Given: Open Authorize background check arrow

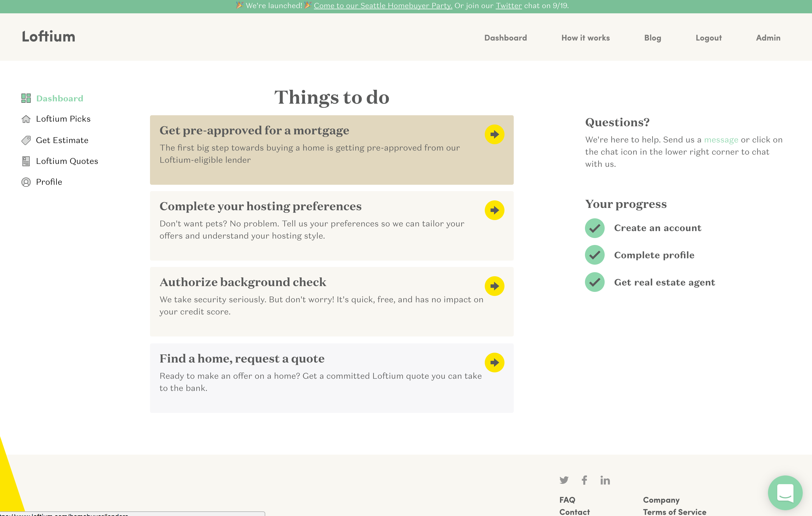Looking at the screenshot, I should coord(494,286).
